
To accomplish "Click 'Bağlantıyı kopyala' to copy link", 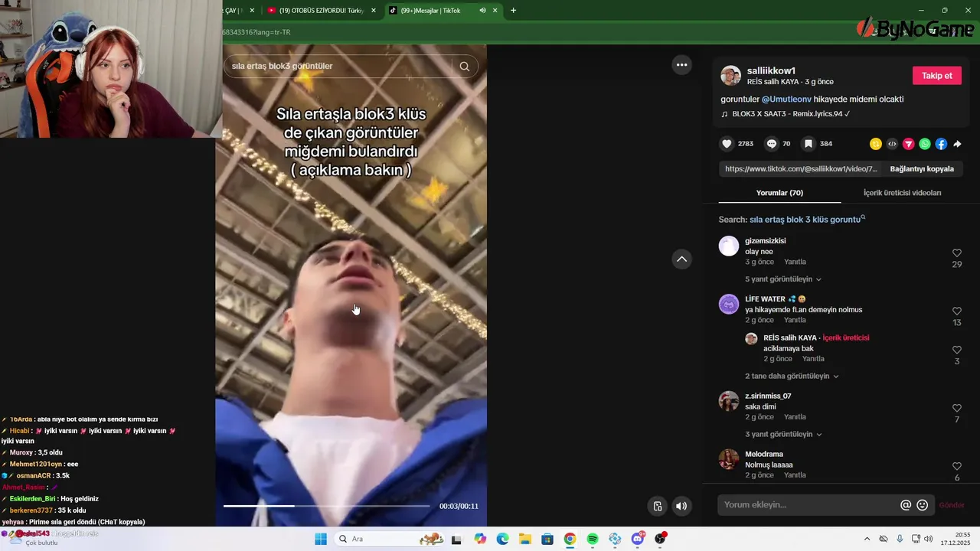I will click(922, 169).
